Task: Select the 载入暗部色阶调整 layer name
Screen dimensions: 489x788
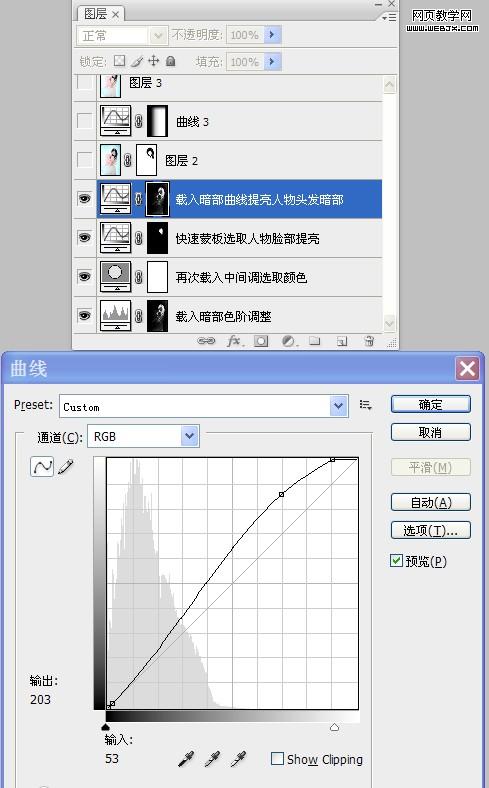Action: point(224,316)
